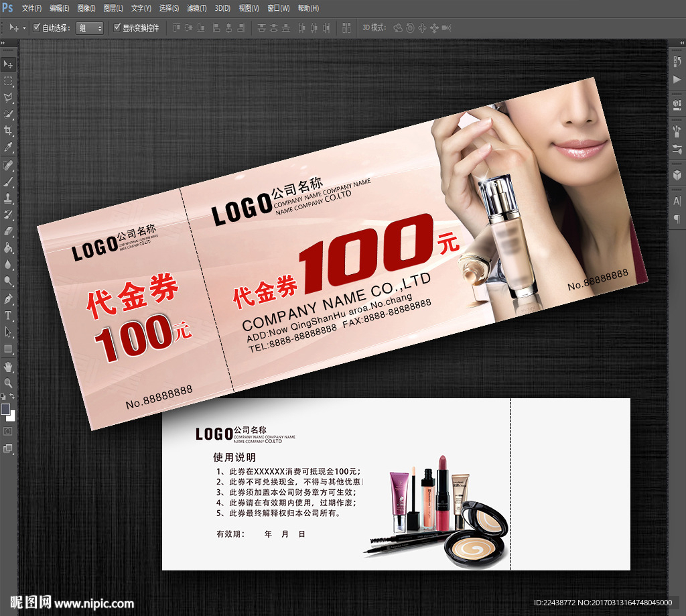Open the Character panel icon

(x=677, y=201)
